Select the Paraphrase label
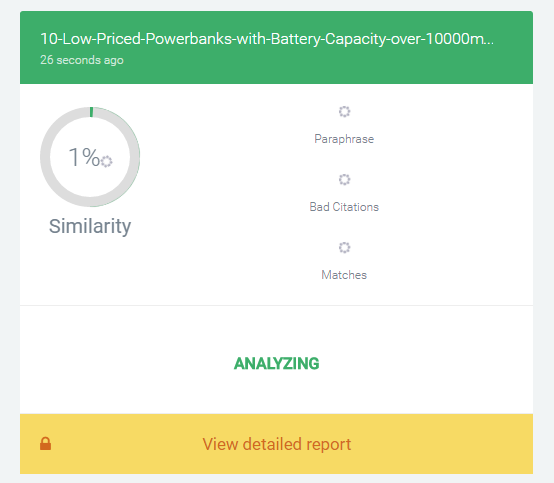Viewport: 554px width, 483px height. click(x=344, y=139)
